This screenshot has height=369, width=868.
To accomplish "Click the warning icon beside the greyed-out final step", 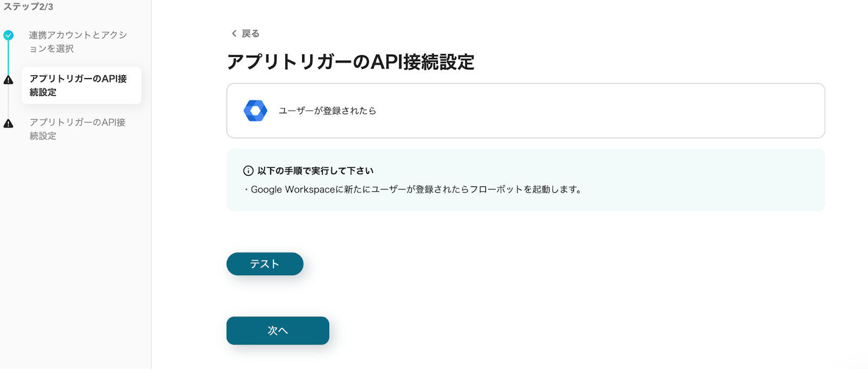I will (x=8, y=124).
